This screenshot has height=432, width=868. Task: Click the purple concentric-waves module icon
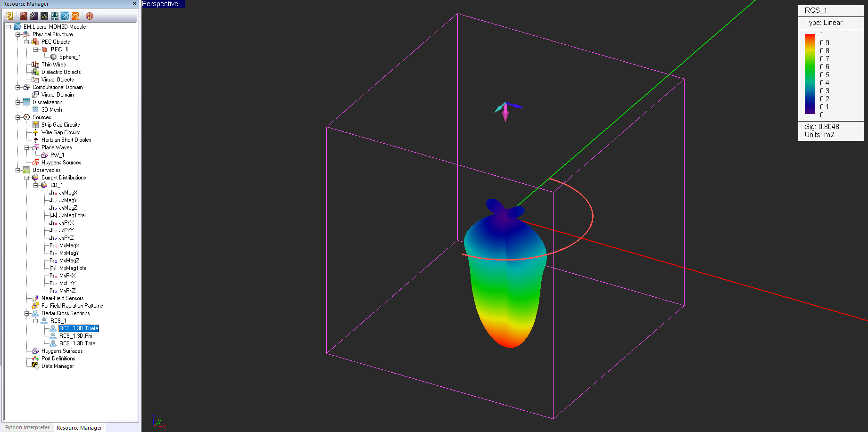click(34, 16)
